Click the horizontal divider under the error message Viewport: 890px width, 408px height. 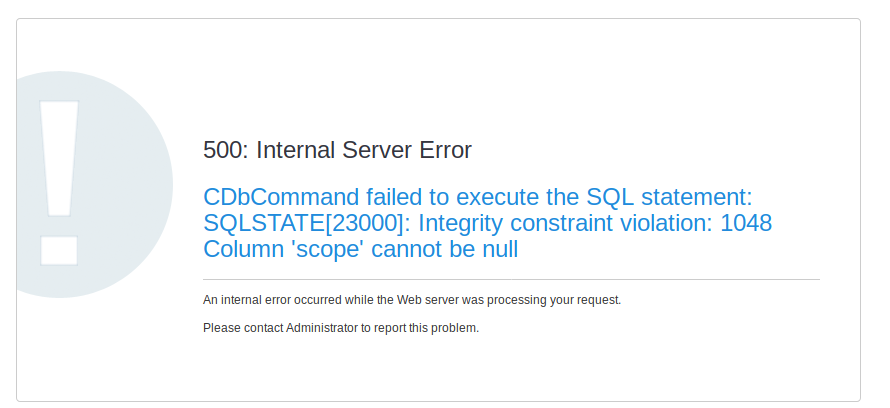click(511, 279)
